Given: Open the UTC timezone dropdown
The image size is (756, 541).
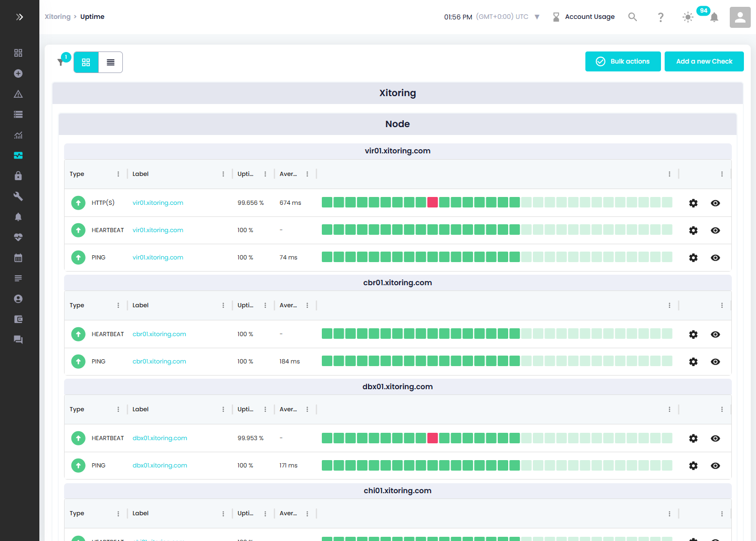Looking at the screenshot, I should [537, 16].
